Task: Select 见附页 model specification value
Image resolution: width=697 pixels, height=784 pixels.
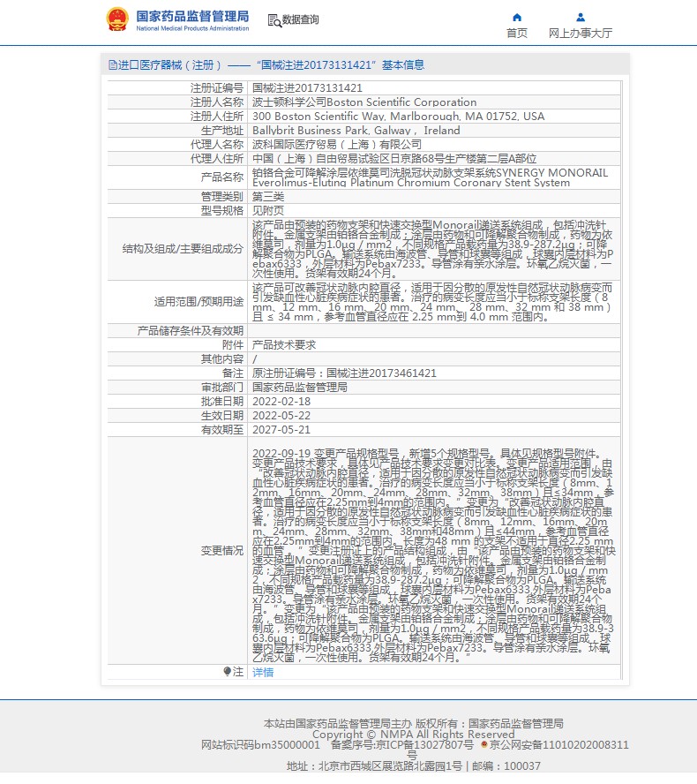Action: tap(268, 210)
